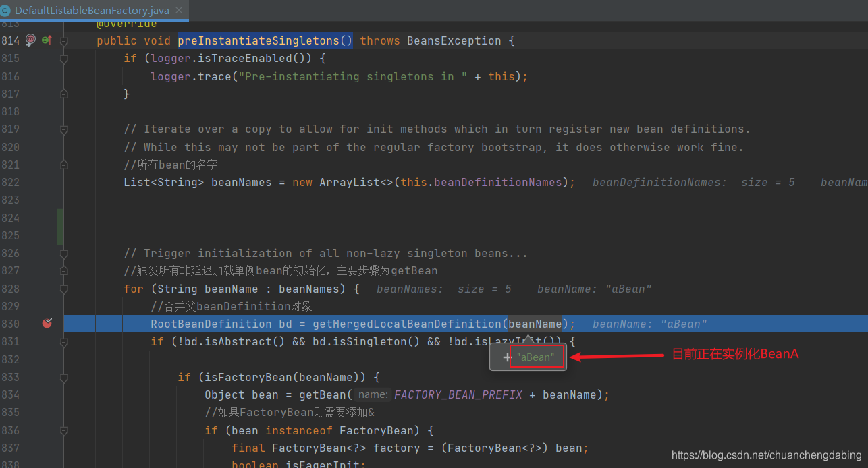Click line number 824 in the gutter
This screenshot has width=868, height=468.
pos(10,218)
